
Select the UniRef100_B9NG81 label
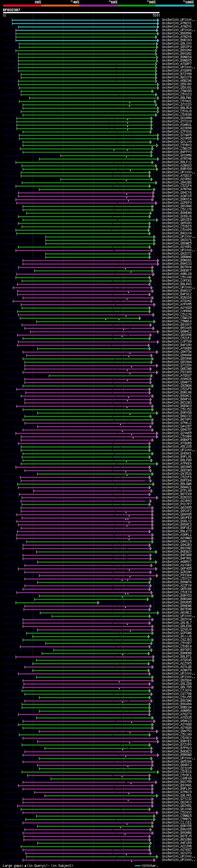177,260
